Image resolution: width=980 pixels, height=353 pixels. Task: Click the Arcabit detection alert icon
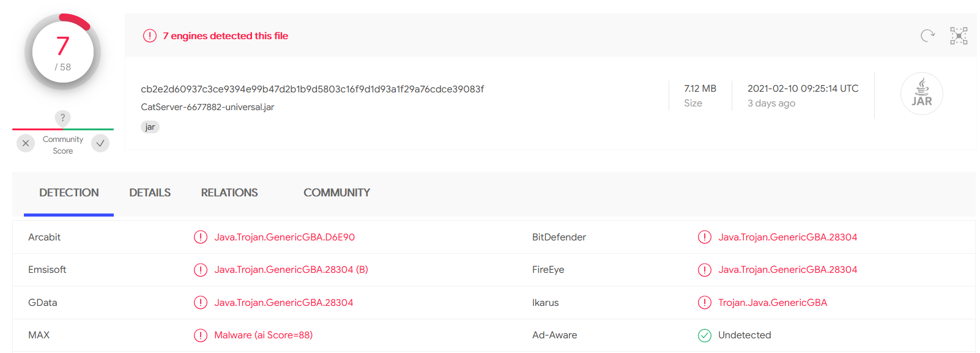click(x=201, y=237)
